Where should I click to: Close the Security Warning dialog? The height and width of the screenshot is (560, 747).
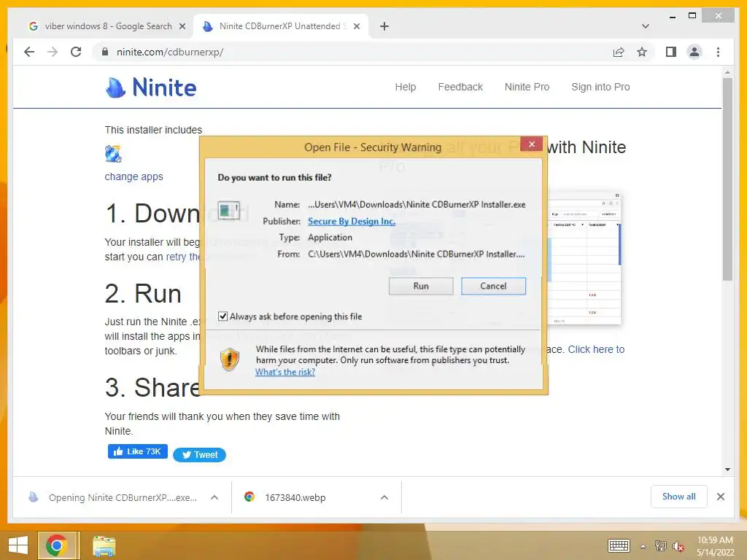click(532, 144)
